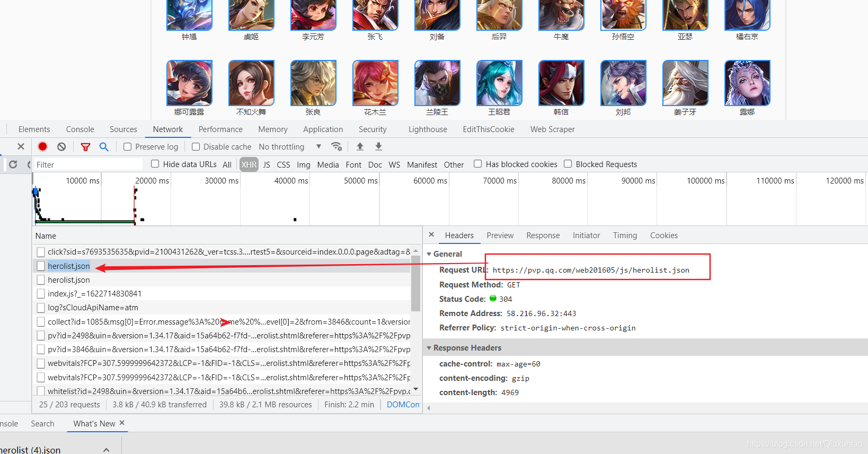Screen dimensions: 868x454
Task: Open the Response tab of request details
Action: (543, 235)
